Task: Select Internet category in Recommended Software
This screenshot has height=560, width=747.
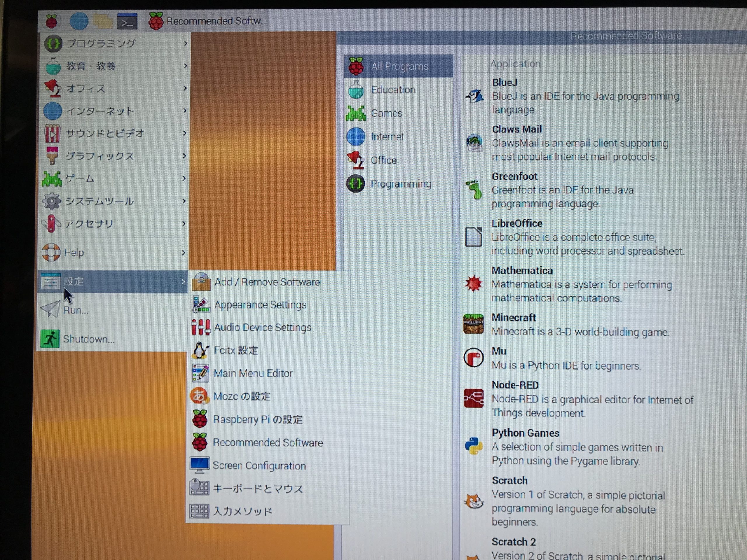Action: pyautogui.click(x=399, y=137)
